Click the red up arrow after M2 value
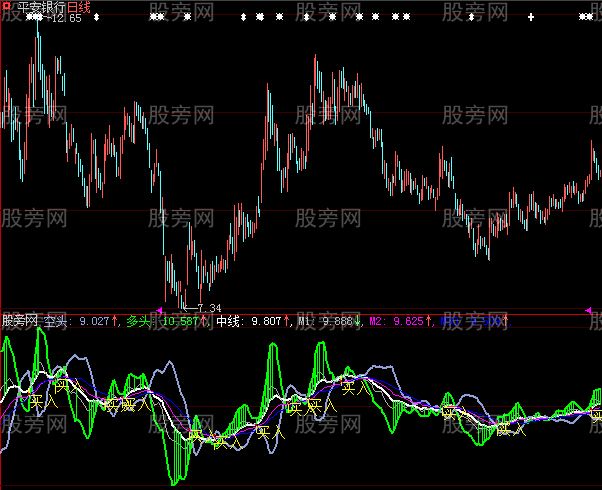 (430, 322)
